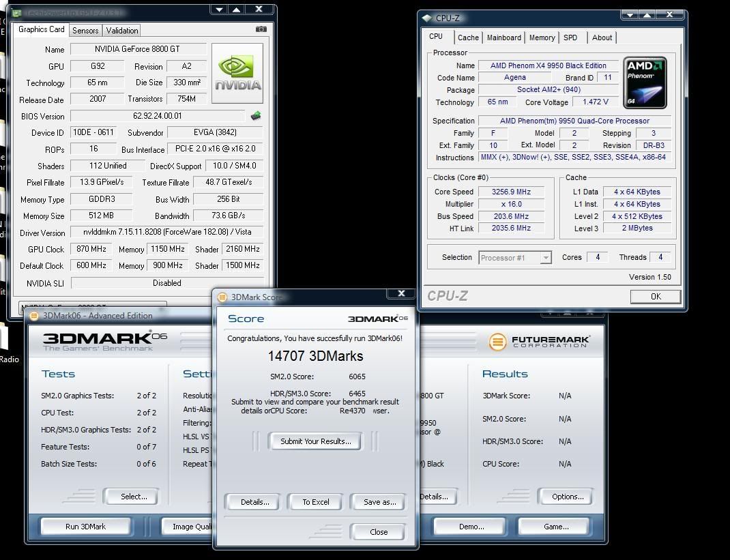
Task: Click the GPU-Z title bar app icon
Action: click(x=17, y=13)
